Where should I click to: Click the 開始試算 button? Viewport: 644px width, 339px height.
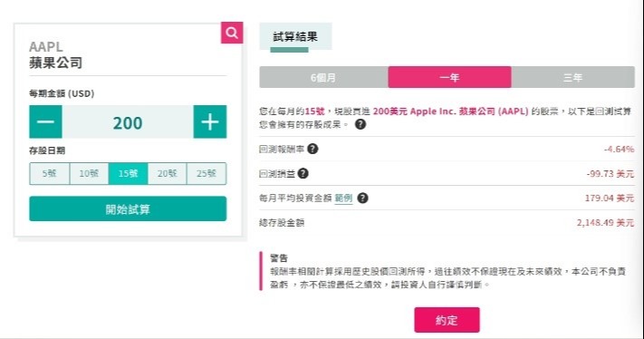128,208
